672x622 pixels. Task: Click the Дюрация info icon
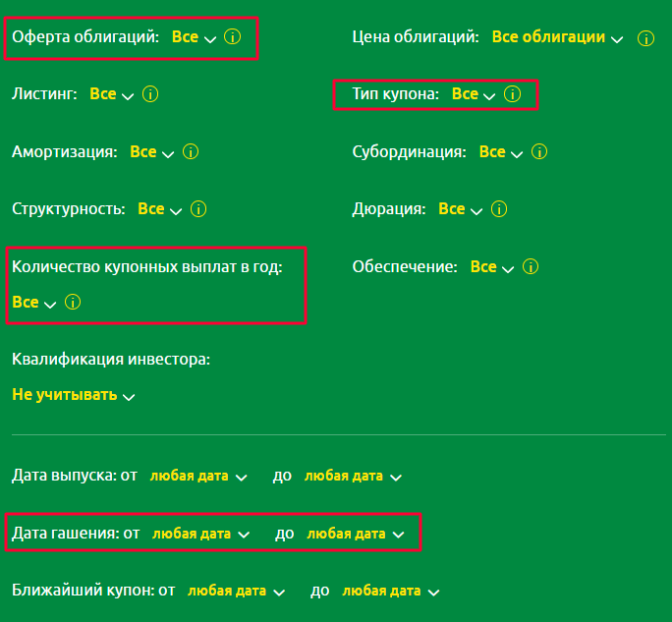click(499, 209)
